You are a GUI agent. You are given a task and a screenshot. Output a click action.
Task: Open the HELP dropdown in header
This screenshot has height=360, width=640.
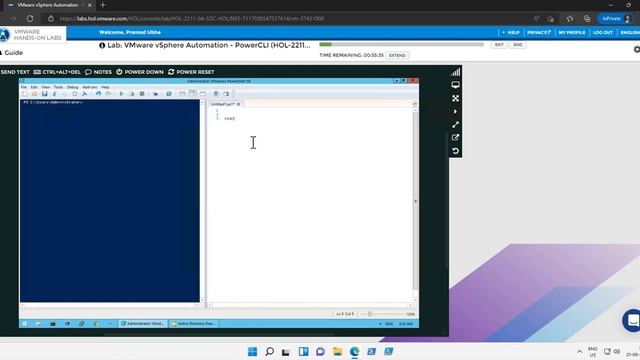(511, 32)
